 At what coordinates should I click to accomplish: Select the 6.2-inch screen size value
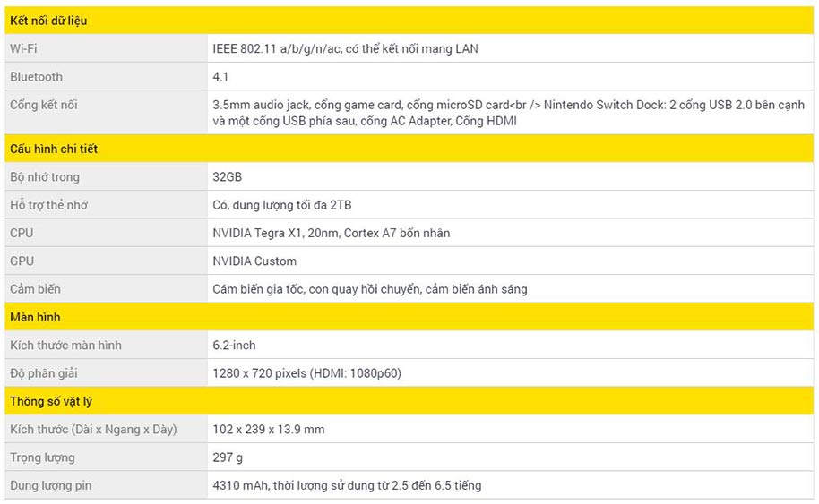tap(234, 346)
